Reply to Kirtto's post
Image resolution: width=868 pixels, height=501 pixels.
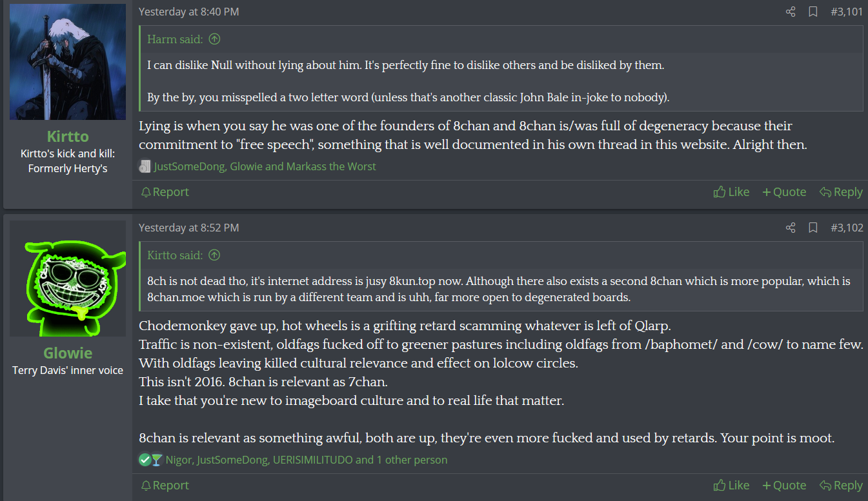(x=841, y=192)
